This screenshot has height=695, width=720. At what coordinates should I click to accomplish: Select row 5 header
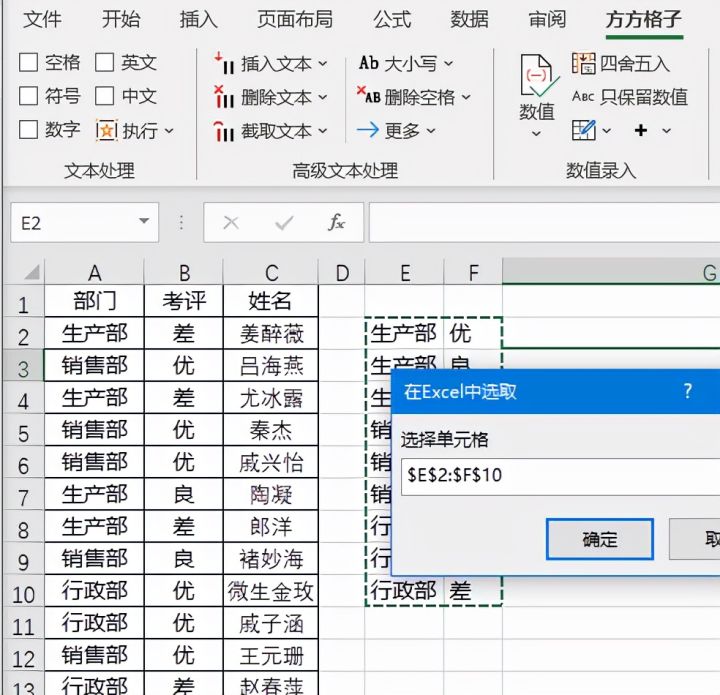(x=23, y=431)
